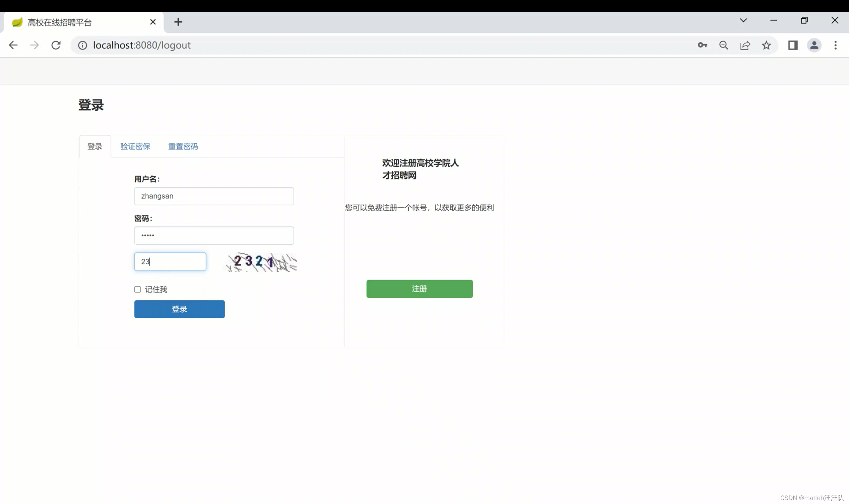Click the browser back arrow
The height and width of the screenshot is (504, 849).
click(x=13, y=45)
